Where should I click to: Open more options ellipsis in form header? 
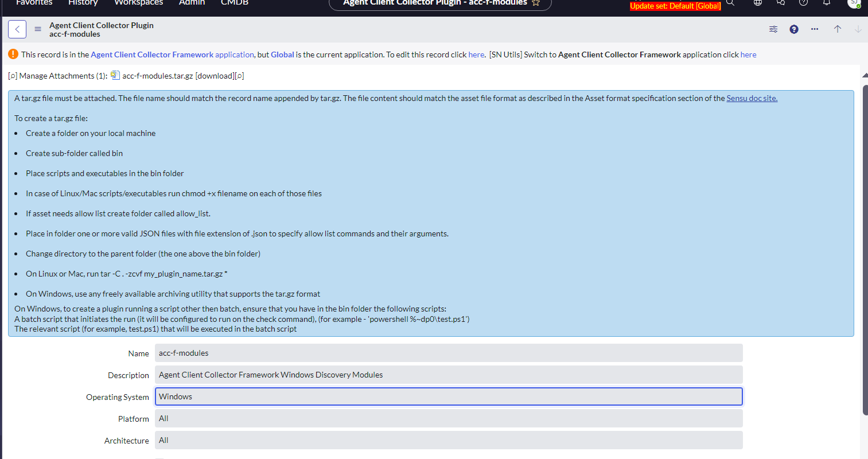(815, 29)
